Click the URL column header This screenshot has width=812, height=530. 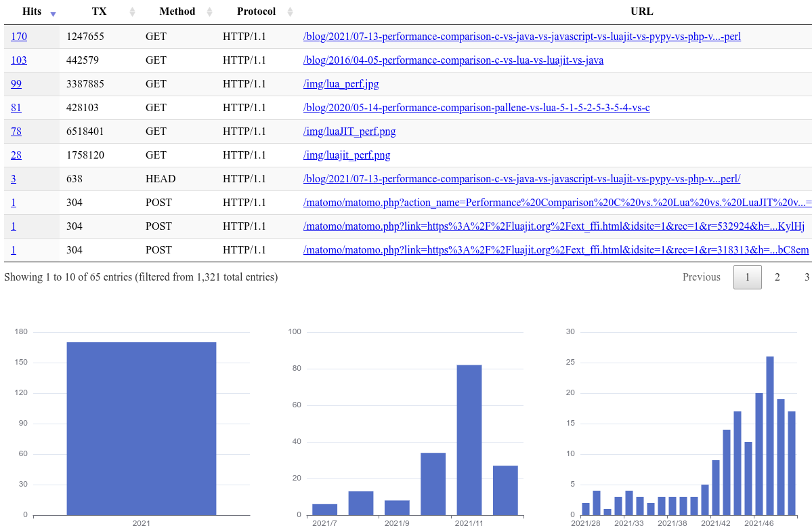pyautogui.click(x=641, y=12)
